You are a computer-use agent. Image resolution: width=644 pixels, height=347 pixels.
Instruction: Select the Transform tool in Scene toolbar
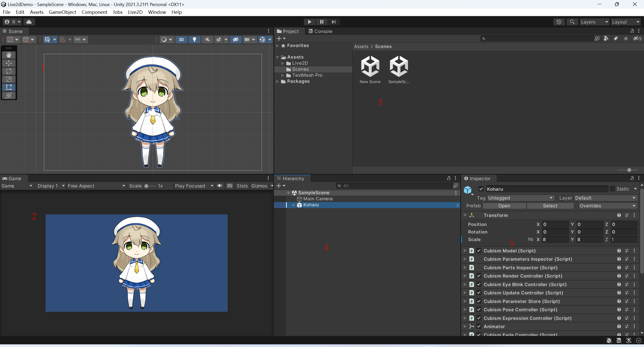click(9, 95)
